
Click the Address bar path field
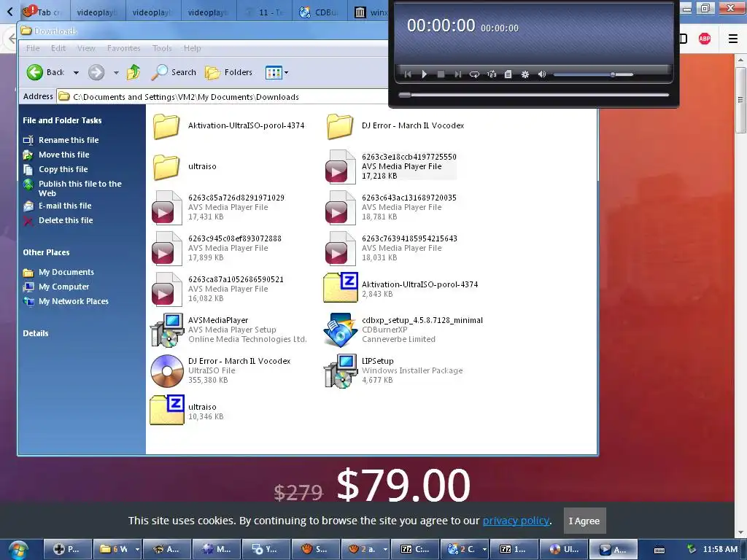[x=222, y=97]
